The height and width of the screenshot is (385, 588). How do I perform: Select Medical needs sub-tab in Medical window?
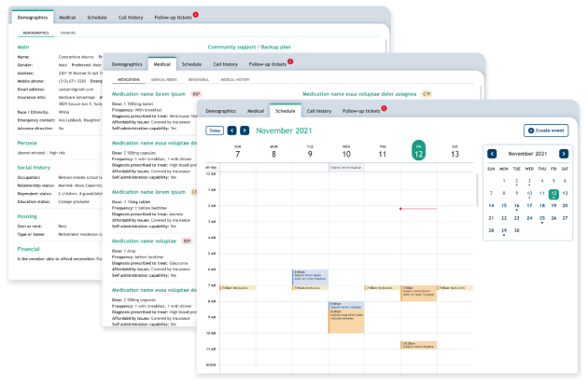pyautogui.click(x=164, y=79)
